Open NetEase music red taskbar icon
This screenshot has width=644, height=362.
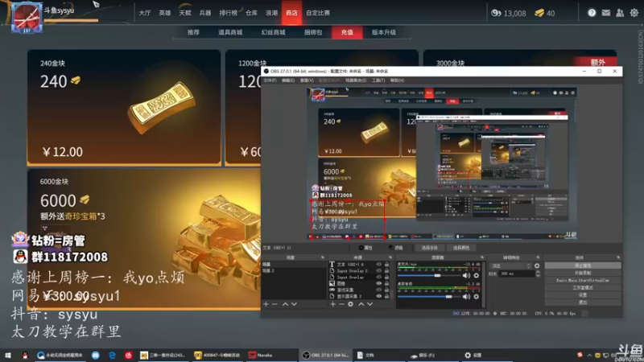tap(128, 355)
